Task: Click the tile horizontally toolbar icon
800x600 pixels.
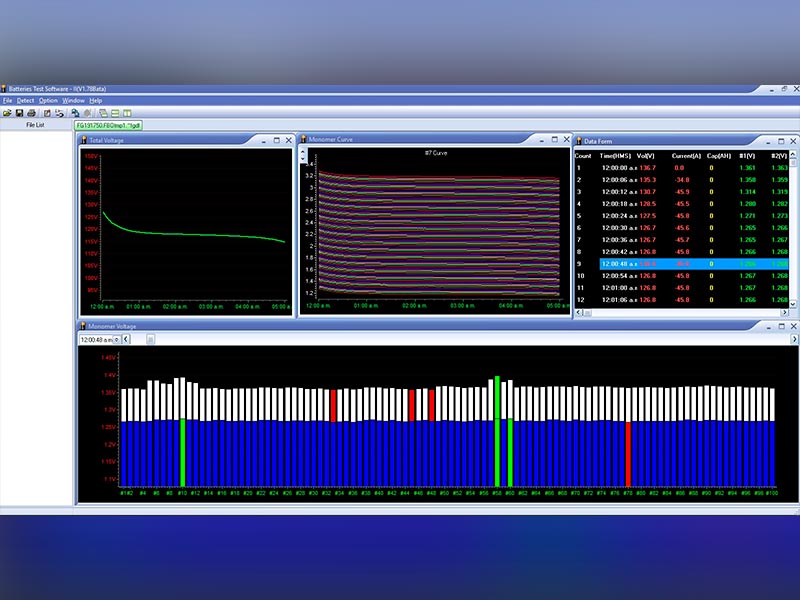Action: tap(115, 113)
